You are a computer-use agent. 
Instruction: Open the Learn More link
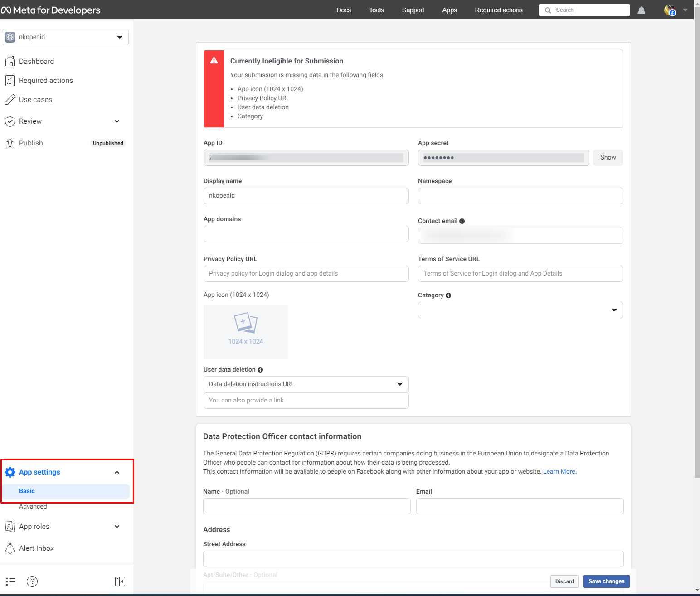(x=559, y=471)
